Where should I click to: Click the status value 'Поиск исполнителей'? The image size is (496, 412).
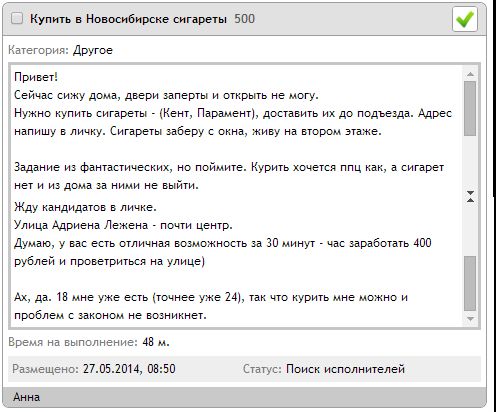[x=345, y=369]
